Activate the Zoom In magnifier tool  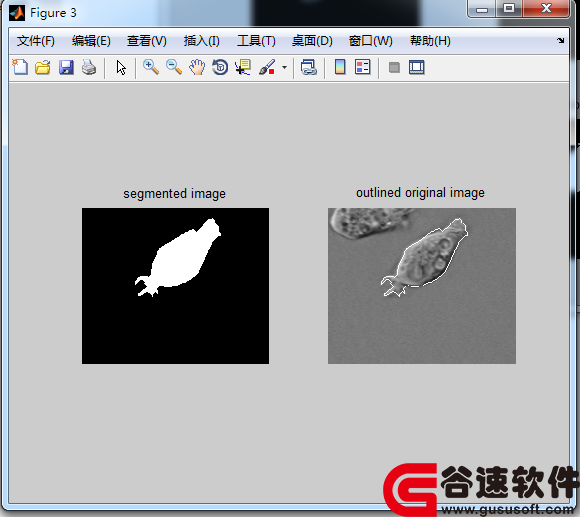click(151, 67)
